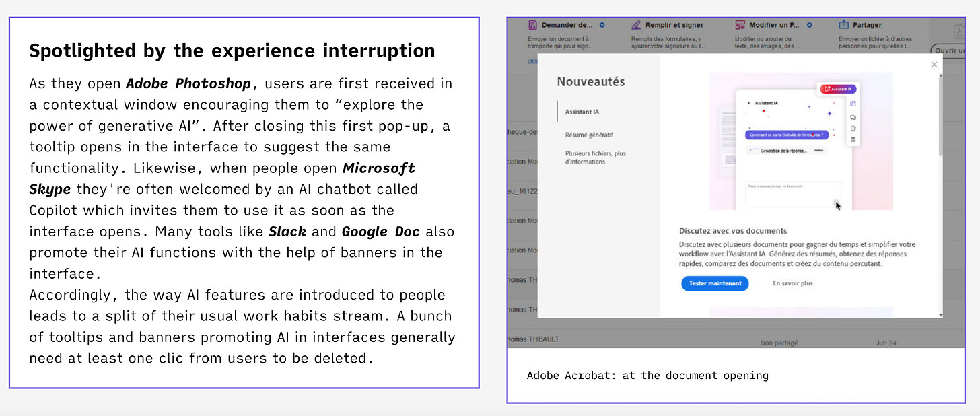The image size is (980, 416).
Task: Click the Partager title in the background window
Action: click(868, 25)
